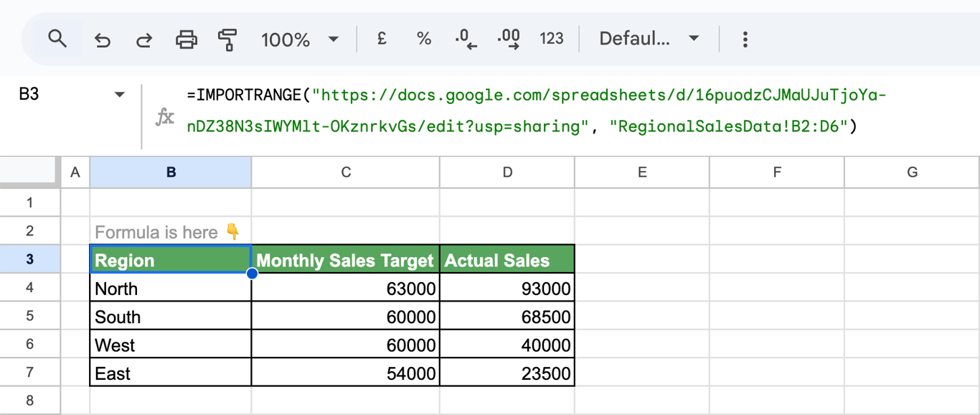Screen dimensions: 980x415
Task: Select South's 60000 target cell
Action: [346, 316]
